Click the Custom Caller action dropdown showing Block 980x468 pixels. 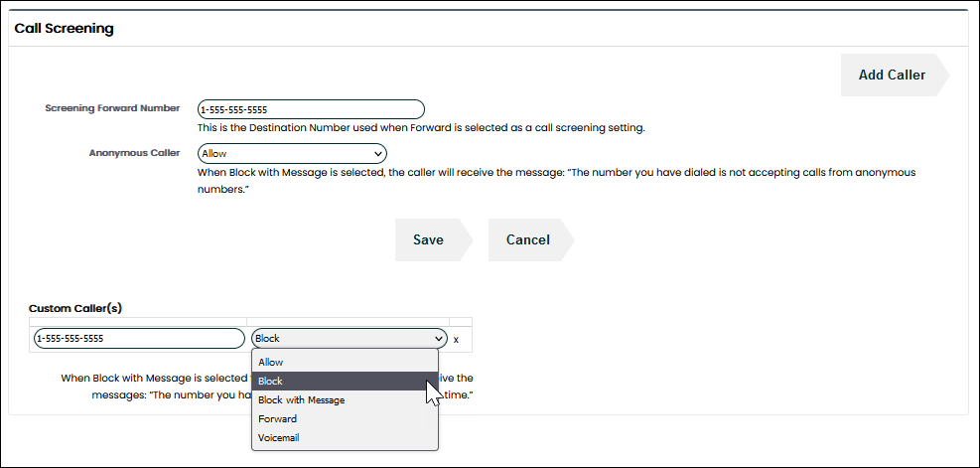click(x=349, y=338)
